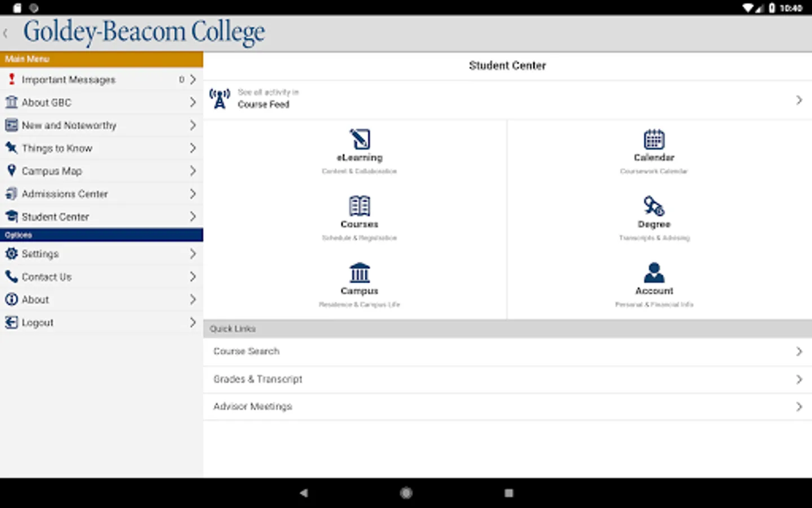This screenshot has width=812, height=508.
Task: Tap the Student Center page title
Action: pos(507,65)
